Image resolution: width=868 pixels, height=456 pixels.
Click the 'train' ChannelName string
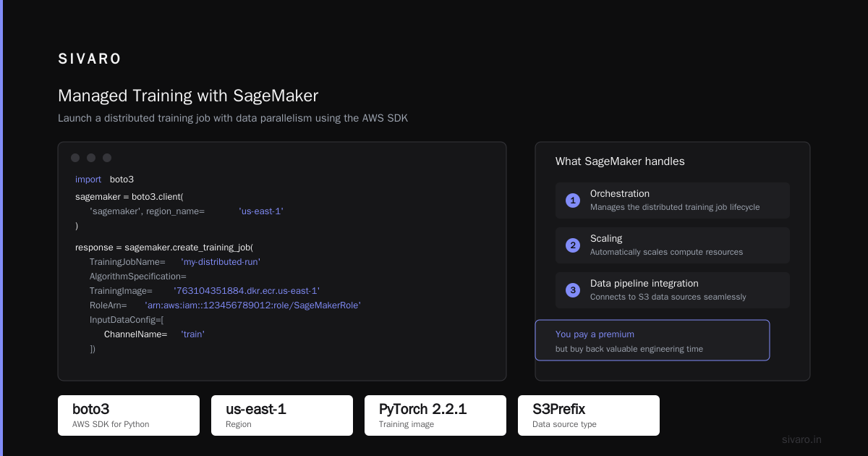tap(193, 334)
